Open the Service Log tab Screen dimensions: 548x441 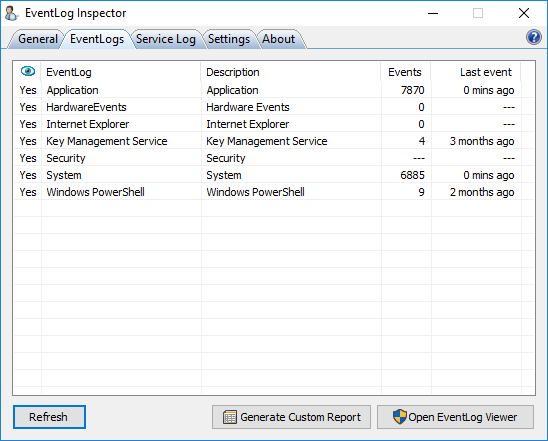[166, 39]
